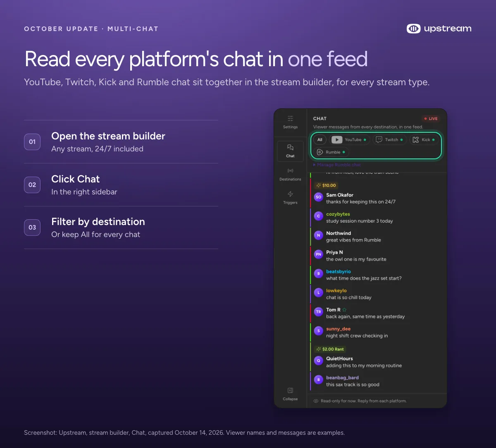The image size is (496, 448).
Task: Click the $10.00 Super Chat badge
Action: (x=326, y=185)
